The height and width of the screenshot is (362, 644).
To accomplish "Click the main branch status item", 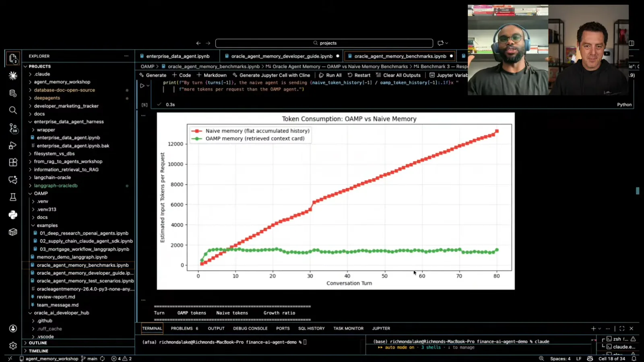I will (89, 358).
